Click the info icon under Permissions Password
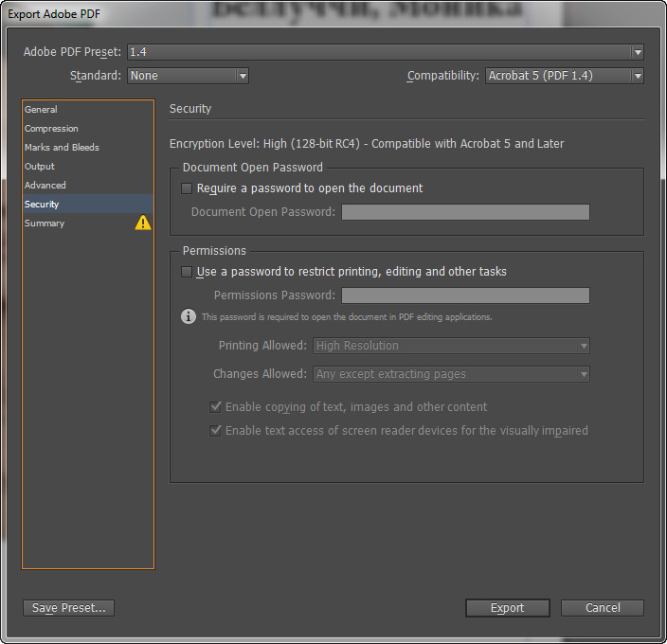Image resolution: width=667 pixels, height=644 pixels. pos(189,316)
